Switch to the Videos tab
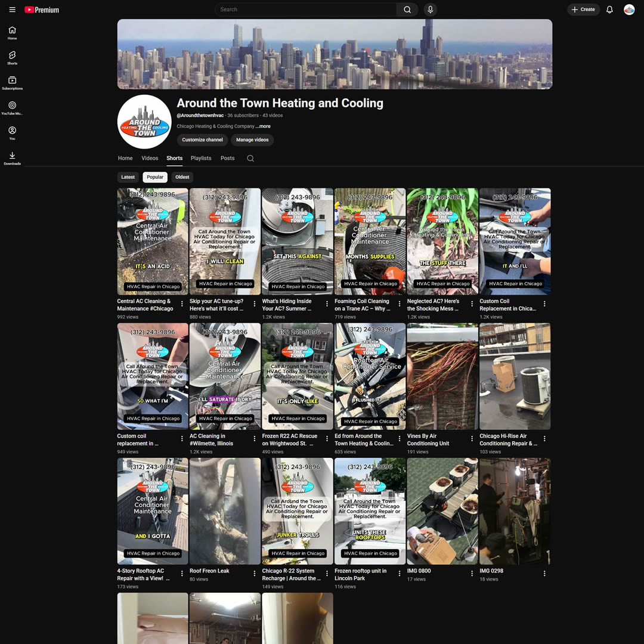 tap(150, 159)
